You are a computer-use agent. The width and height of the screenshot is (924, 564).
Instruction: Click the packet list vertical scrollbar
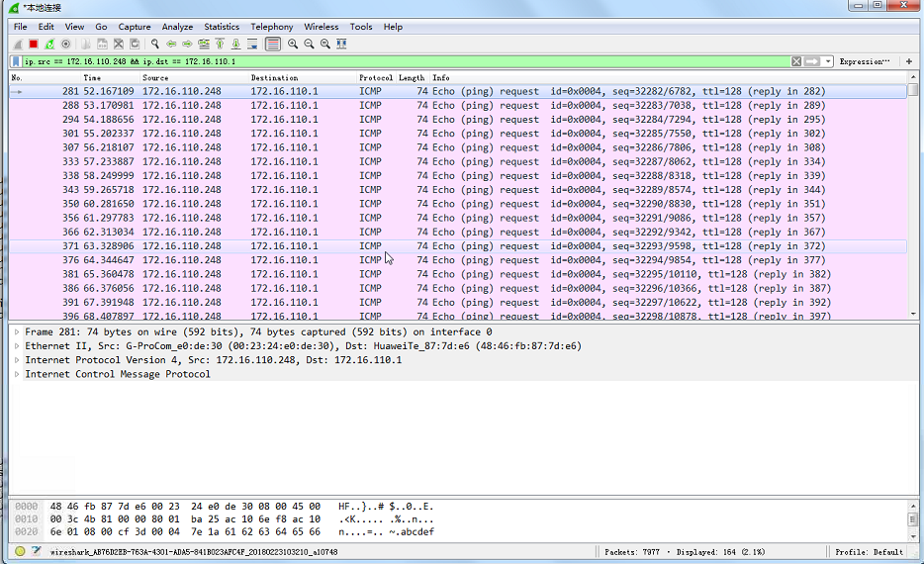(913, 198)
